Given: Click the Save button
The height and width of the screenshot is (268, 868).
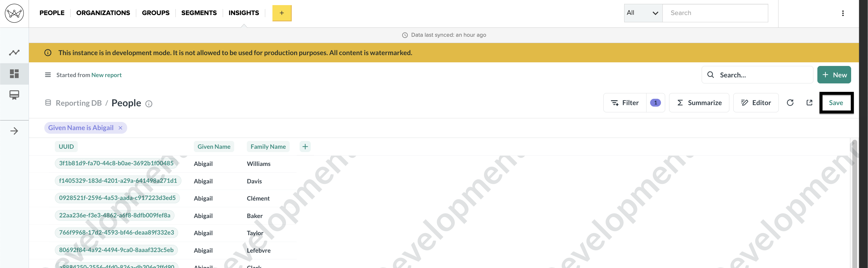Looking at the screenshot, I should pyautogui.click(x=836, y=103).
